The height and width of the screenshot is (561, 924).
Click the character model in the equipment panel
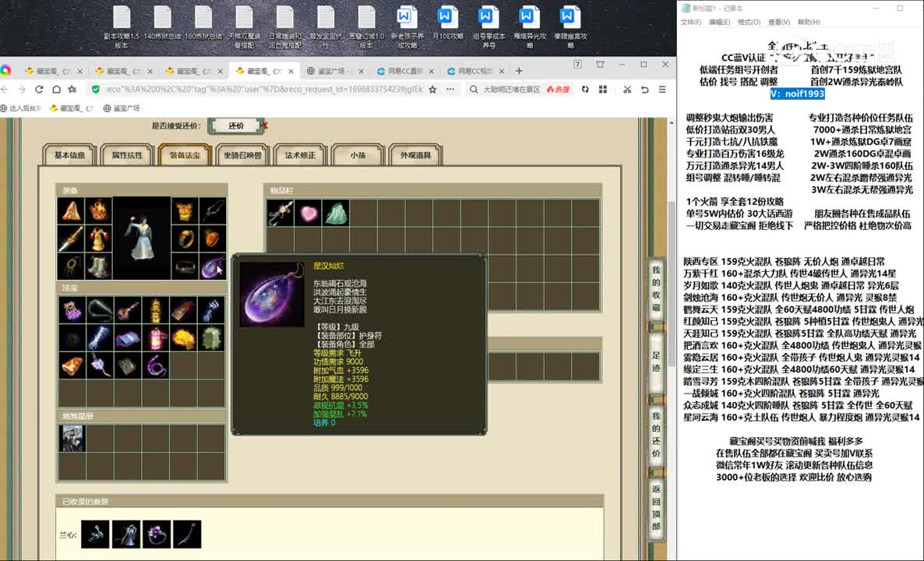[142, 238]
